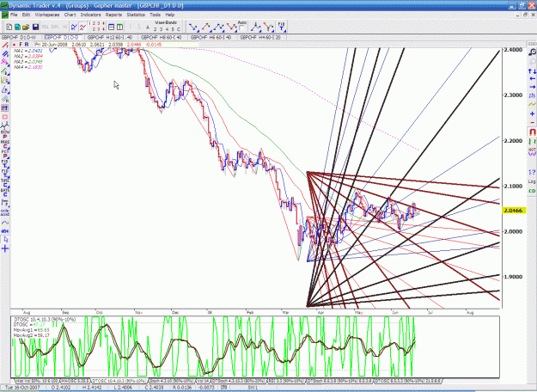Click the DATE C tool in sidebar

point(5,193)
